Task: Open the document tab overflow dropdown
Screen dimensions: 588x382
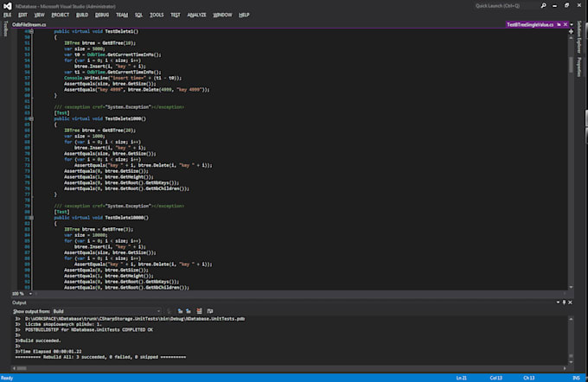Action: click(572, 24)
